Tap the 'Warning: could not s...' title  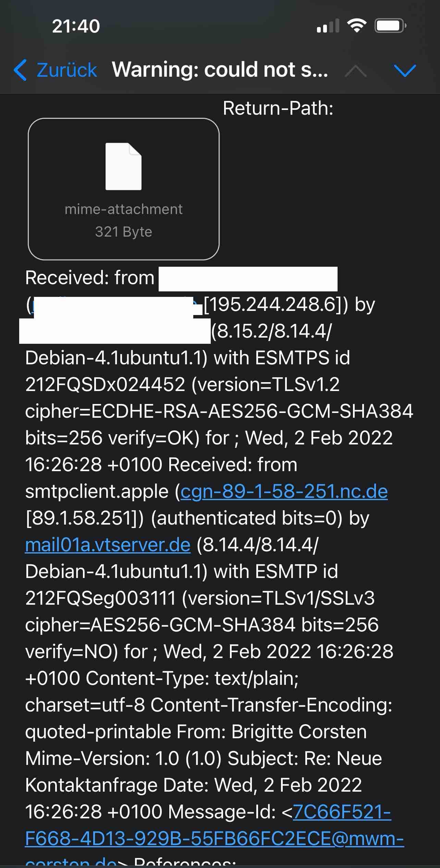220,70
